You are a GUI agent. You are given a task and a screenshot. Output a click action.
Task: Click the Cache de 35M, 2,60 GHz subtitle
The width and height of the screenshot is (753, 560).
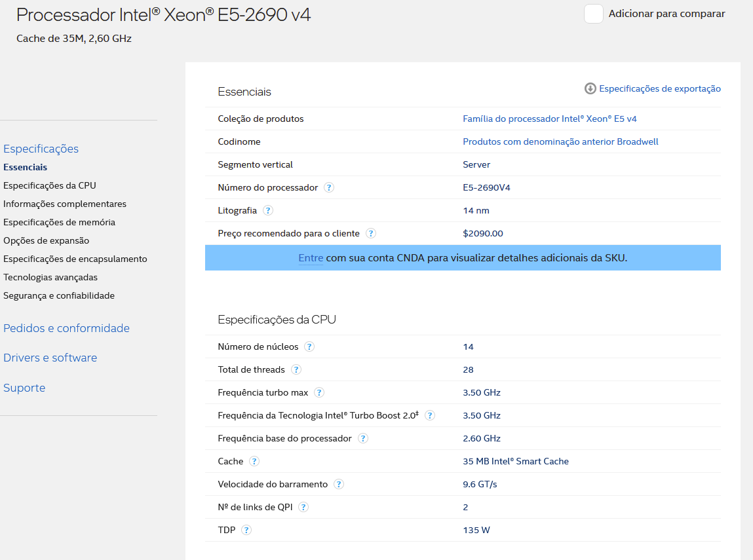coord(74,39)
